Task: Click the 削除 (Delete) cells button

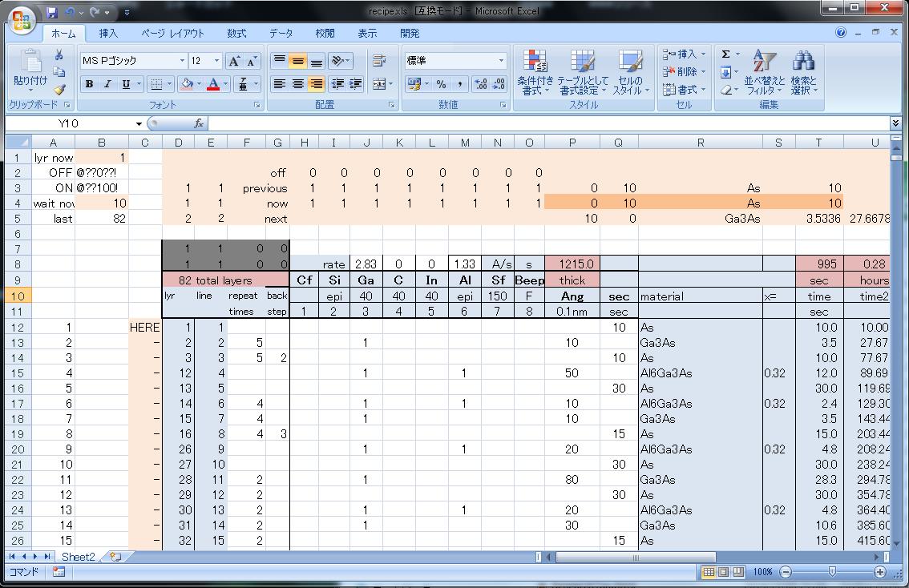Action: 682,72
